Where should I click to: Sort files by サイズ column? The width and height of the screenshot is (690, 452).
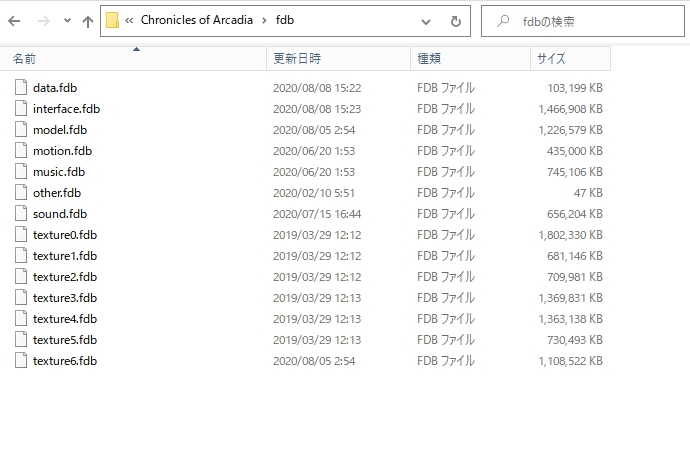coord(551,59)
